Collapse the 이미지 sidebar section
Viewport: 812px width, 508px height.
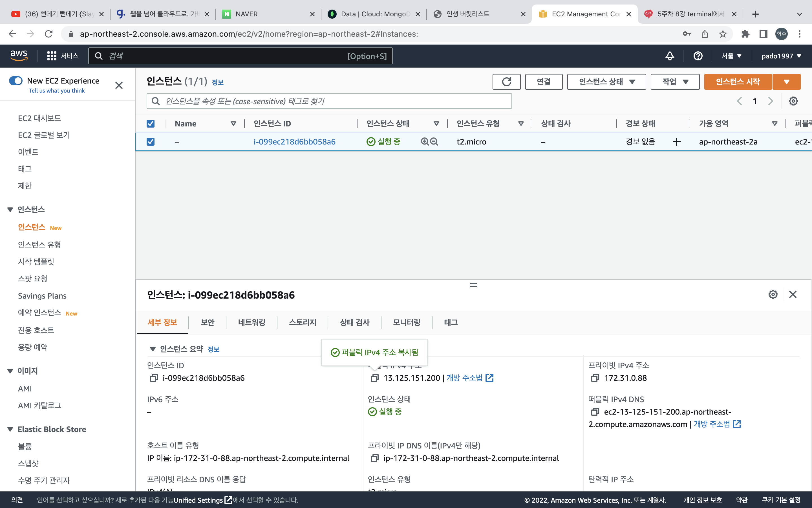(10, 371)
